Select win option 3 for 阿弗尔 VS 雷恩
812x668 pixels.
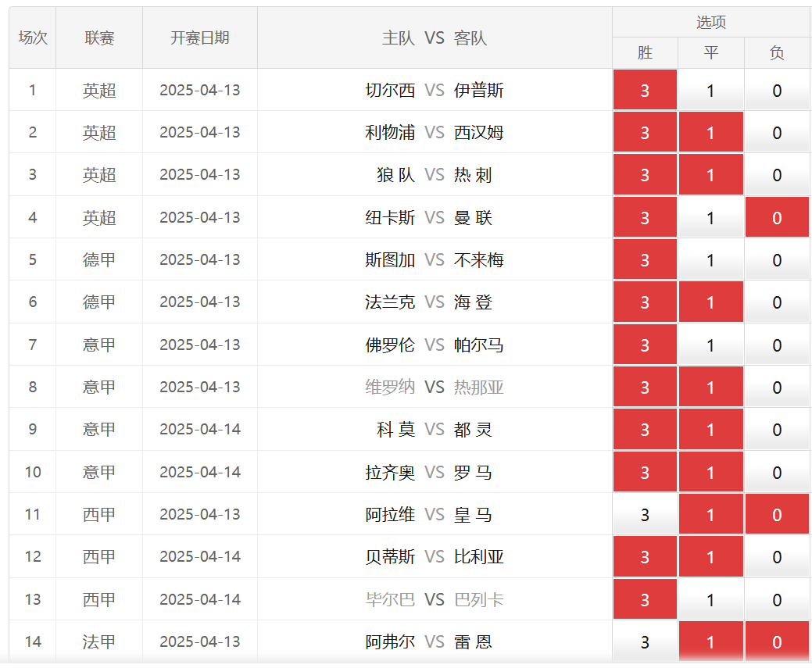point(645,642)
